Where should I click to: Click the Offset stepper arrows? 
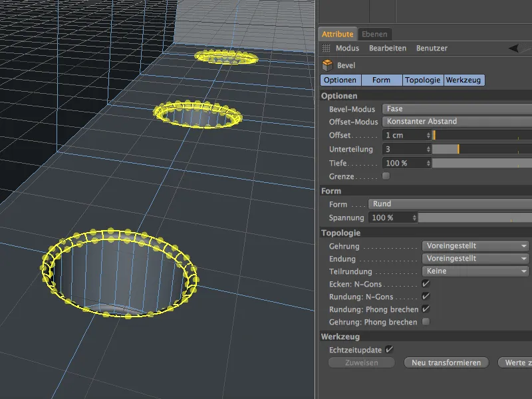[428, 136]
